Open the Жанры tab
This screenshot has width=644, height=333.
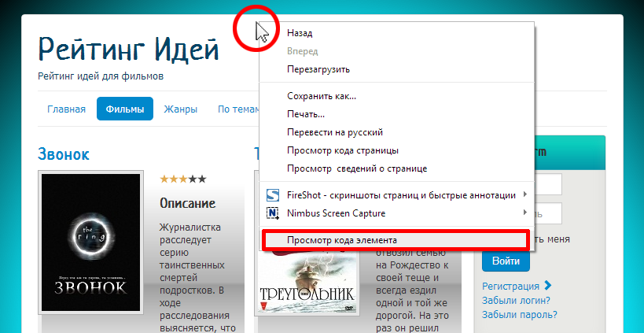point(180,109)
